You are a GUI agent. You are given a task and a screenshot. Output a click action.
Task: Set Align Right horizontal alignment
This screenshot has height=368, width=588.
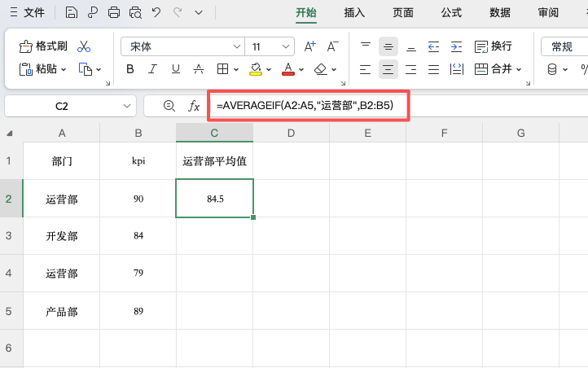[x=411, y=69]
